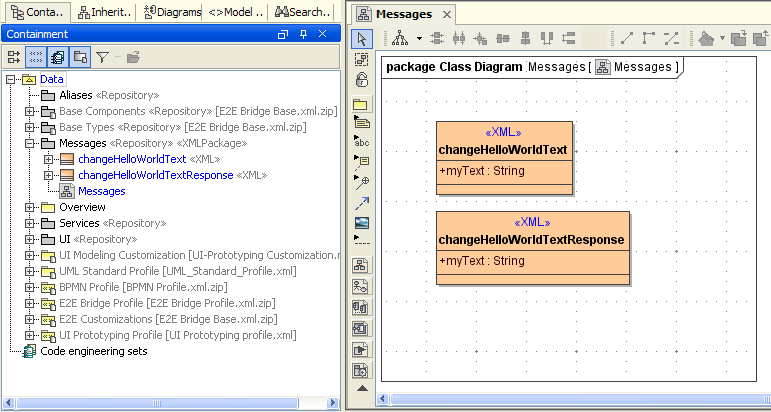Toggle the show full types button in Containment

click(58, 57)
